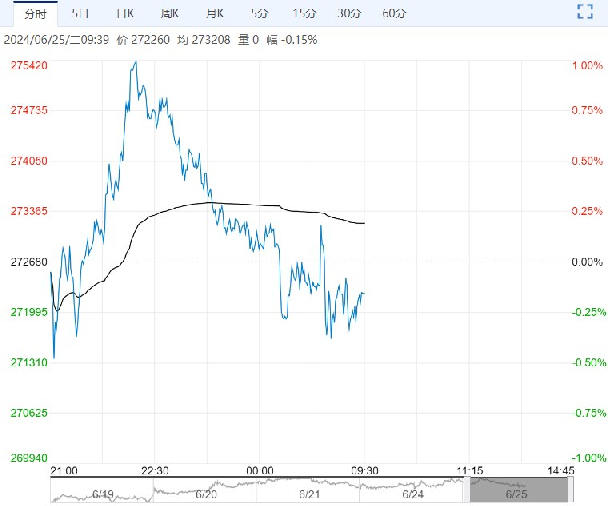
Task: Click the black average line's right end
Action: coord(365,223)
